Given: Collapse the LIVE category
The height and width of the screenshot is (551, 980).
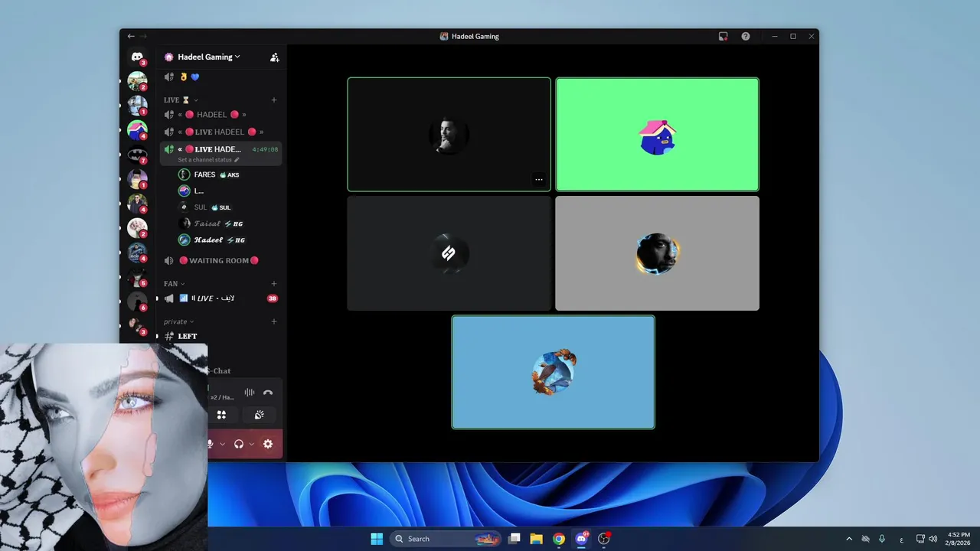Looking at the screenshot, I should coord(181,100).
